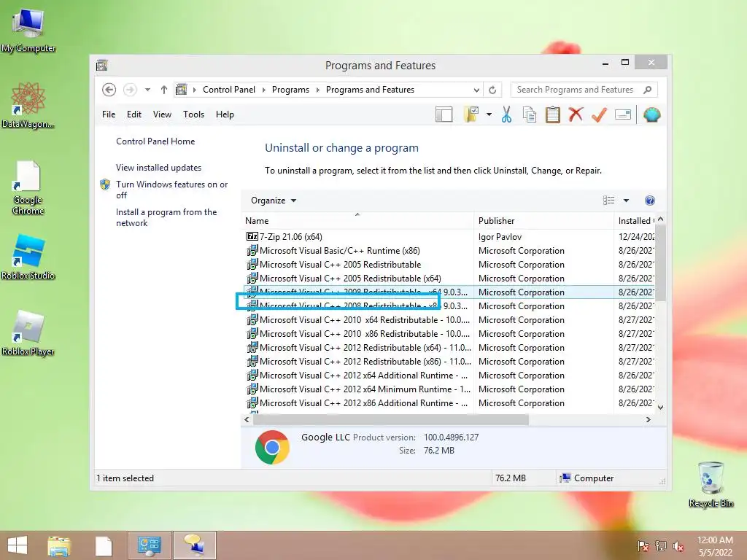Click Programs breadcrumb in address bar
This screenshot has width=747, height=560.
pos(290,90)
